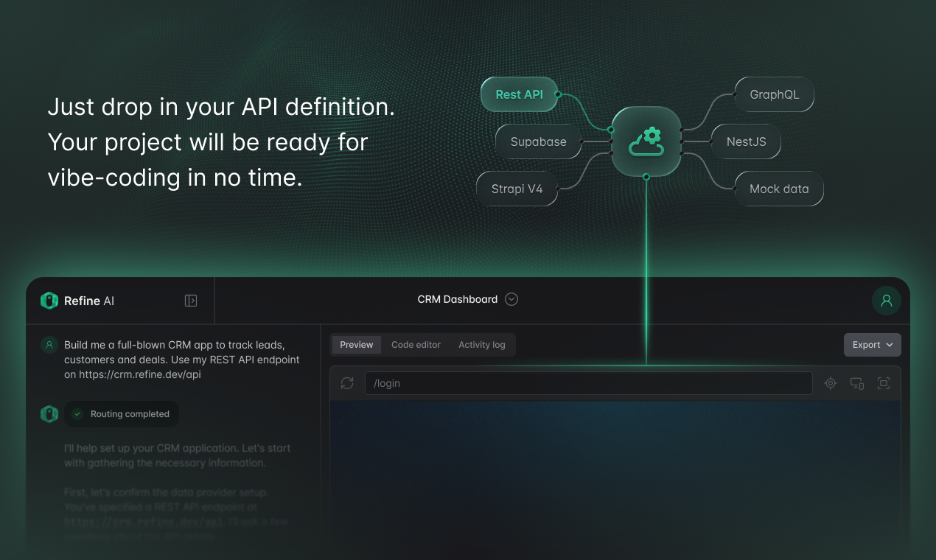Click the CRM Dashboard project title
Viewport: 936px width, 560px height.
point(458,299)
